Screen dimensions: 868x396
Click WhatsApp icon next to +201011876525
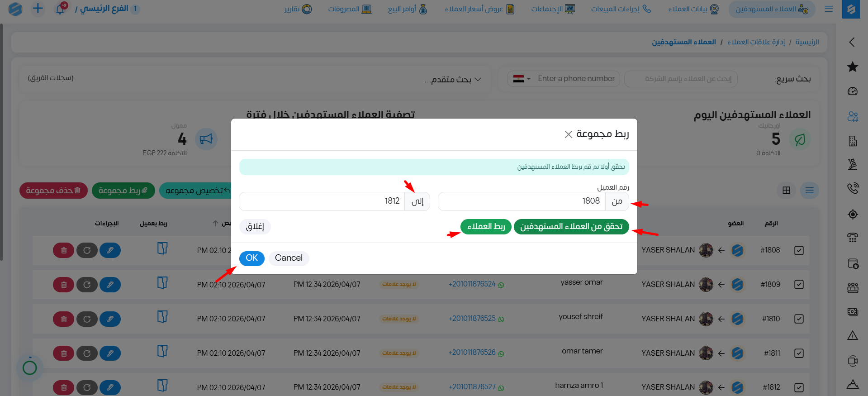tap(501, 320)
